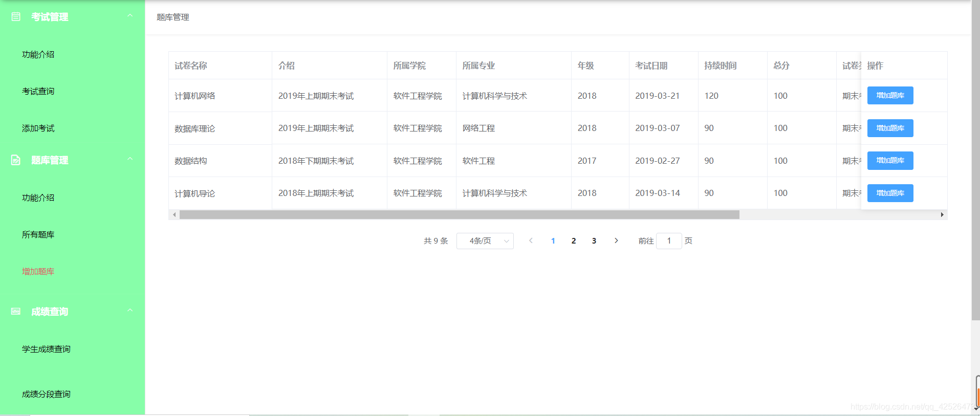Collapse the 题库管理 menu chevron
980x416 pixels.
(x=130, y=159)
